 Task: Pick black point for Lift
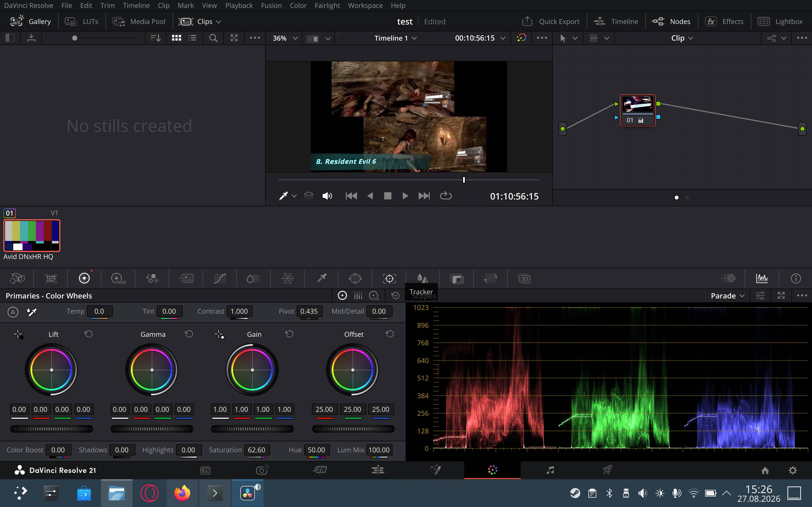18,334
